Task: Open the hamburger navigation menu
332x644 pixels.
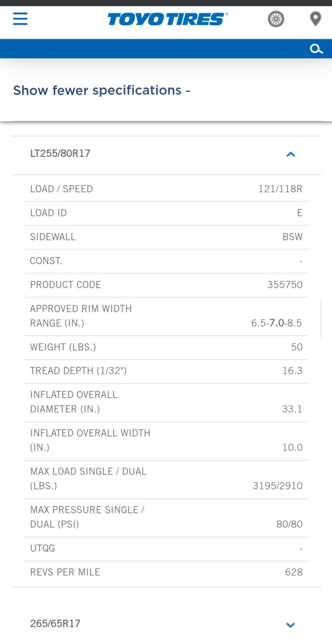Action: [20, 19]
